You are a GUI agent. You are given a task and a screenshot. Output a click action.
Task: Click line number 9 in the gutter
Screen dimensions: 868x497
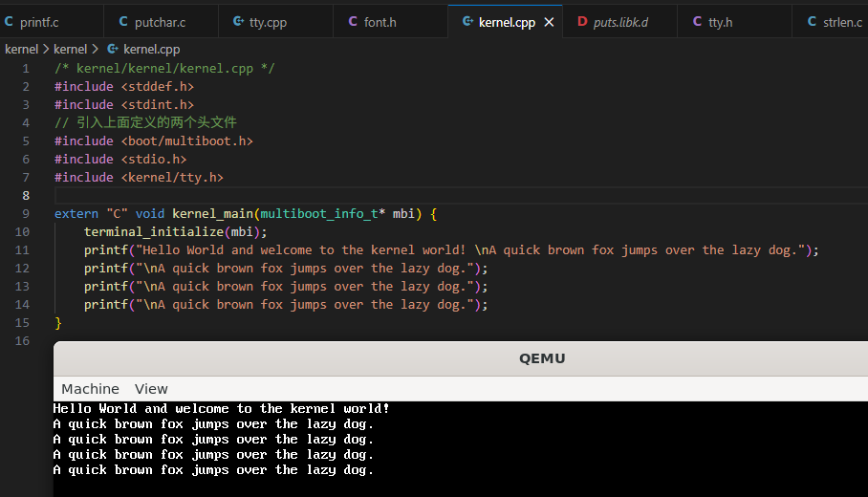click(25, 213)
